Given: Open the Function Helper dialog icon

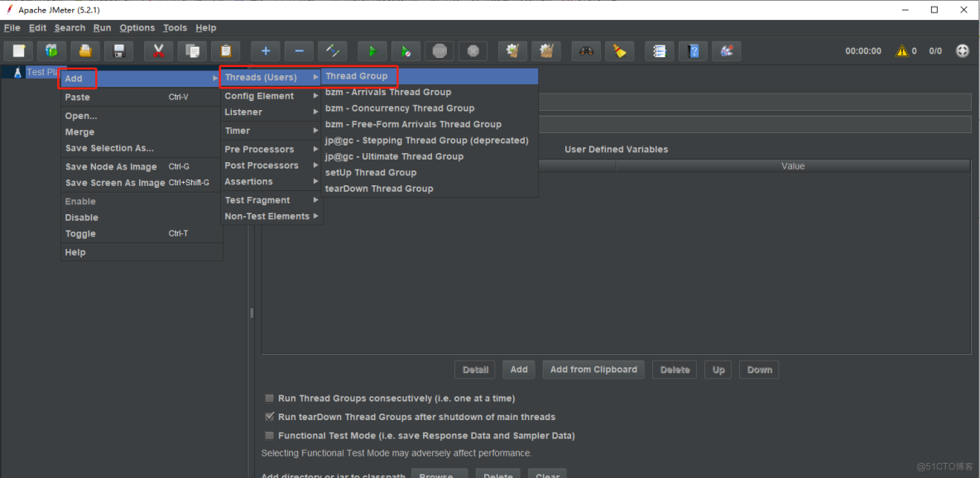Looking at the screenshot, I should 659,50.
